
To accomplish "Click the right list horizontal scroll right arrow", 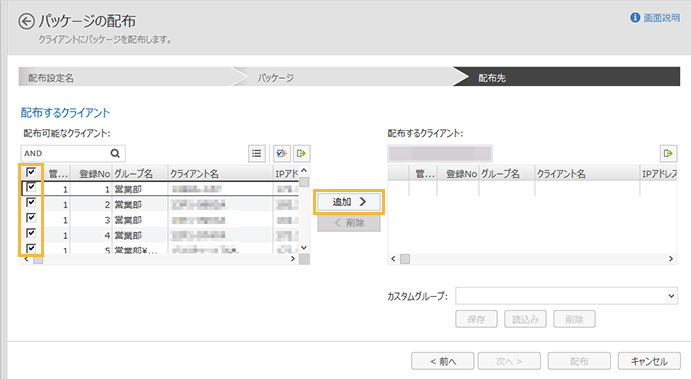I will click(x=671, y=259).
